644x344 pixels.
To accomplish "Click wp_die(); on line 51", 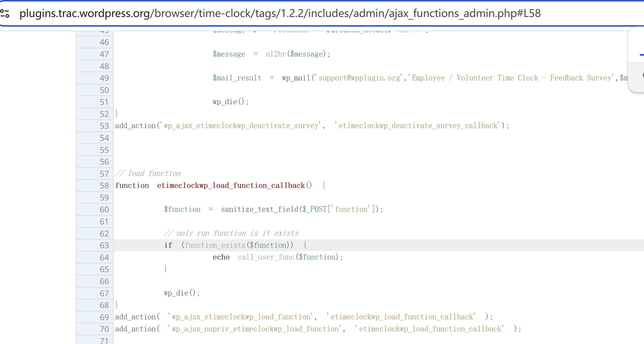I will (x=231, y=102).
